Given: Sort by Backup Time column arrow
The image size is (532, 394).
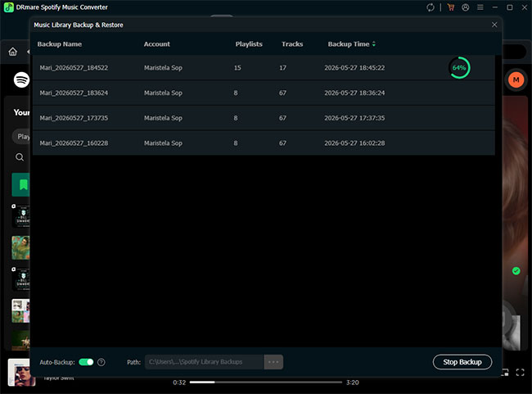Looking at the screenshot, I should [x=374, y=44].
